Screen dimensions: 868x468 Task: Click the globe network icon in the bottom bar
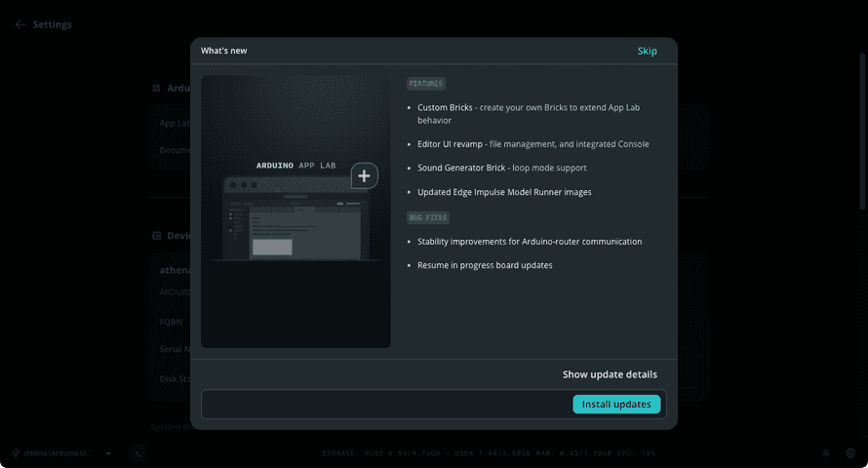point(850,453)
